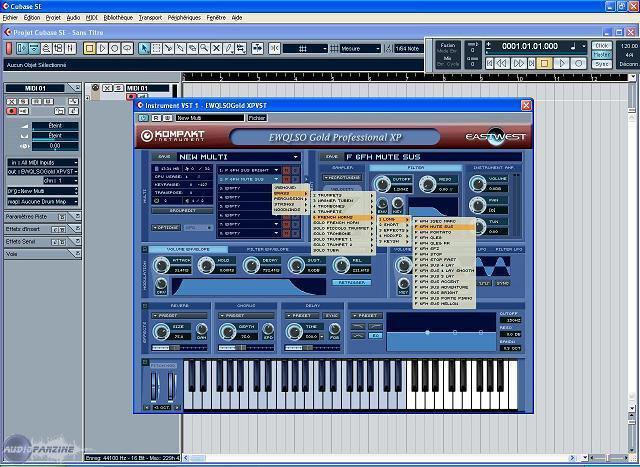
Task: Open the New Multi program dropdown in Inspector
Action: point(42,191)
